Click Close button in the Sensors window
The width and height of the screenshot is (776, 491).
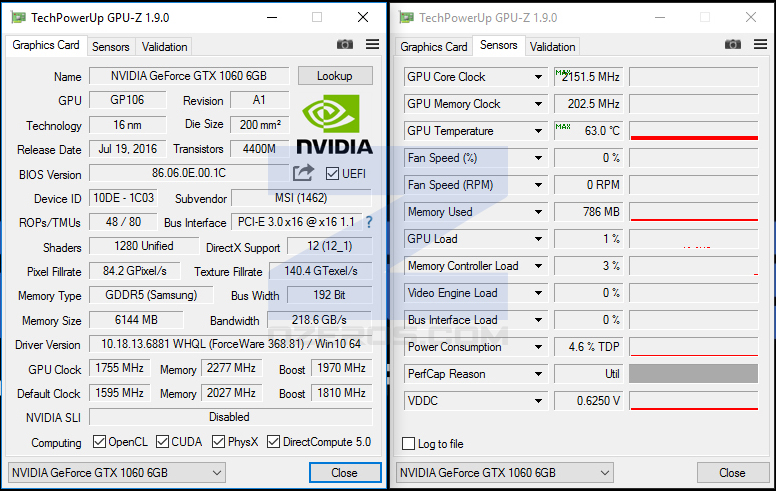tap(732, 473)
